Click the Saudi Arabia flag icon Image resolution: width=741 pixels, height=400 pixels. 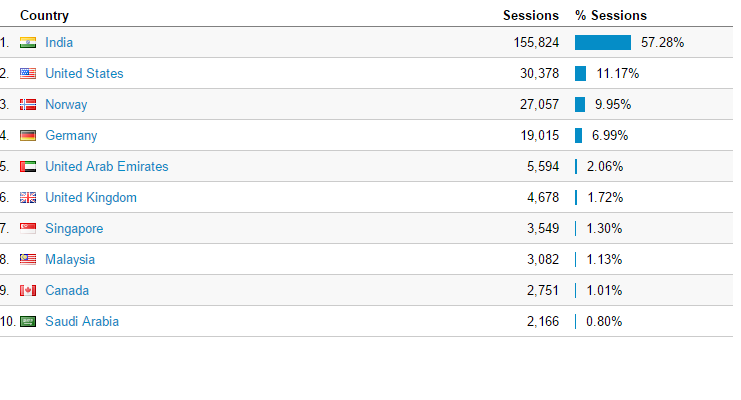pos(28,322)
